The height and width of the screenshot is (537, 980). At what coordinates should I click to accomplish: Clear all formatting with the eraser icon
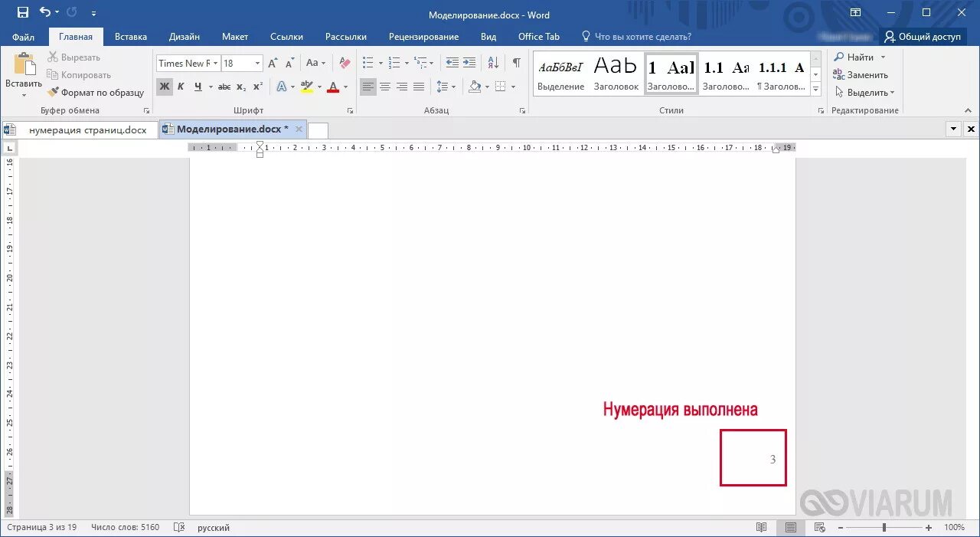[x=345, y=64]
